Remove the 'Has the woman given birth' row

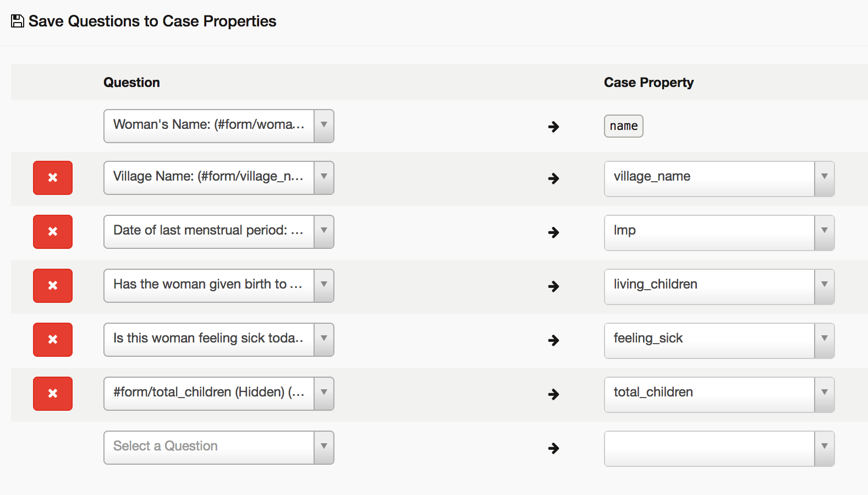click(x=53, y=286)
